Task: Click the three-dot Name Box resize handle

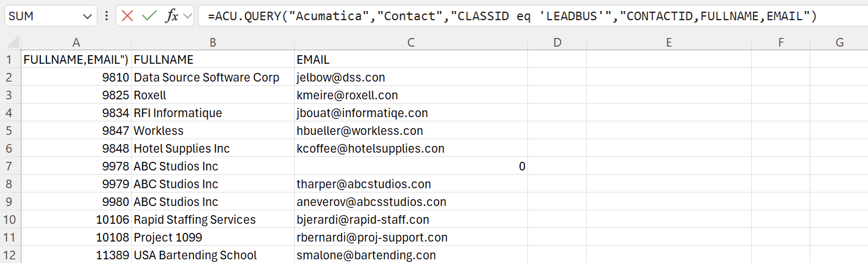Action: coord(107,16)
